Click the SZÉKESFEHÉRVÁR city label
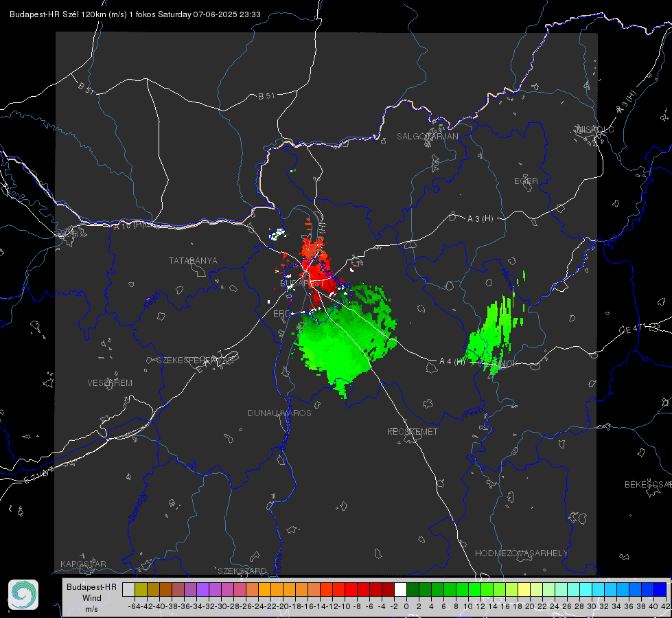 [195, 360]
